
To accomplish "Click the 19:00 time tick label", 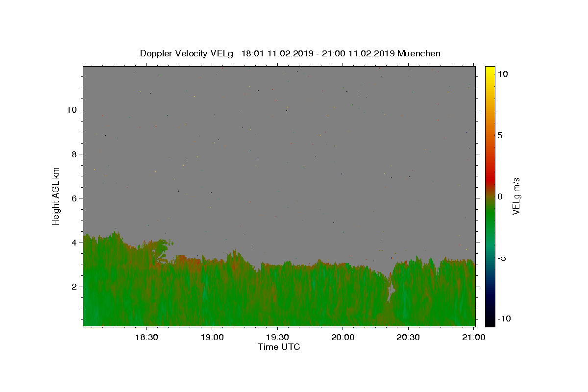I will [212, 337].
